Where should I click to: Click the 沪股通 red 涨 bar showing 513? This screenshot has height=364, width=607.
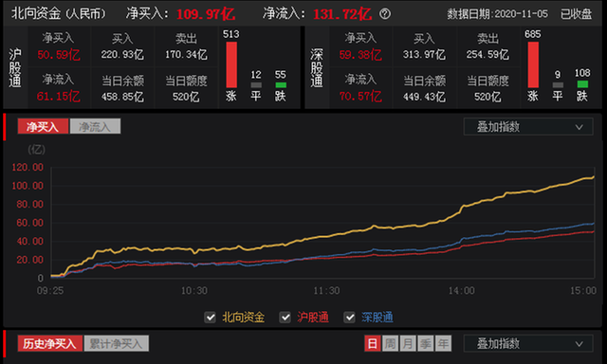tap(231, 64)
